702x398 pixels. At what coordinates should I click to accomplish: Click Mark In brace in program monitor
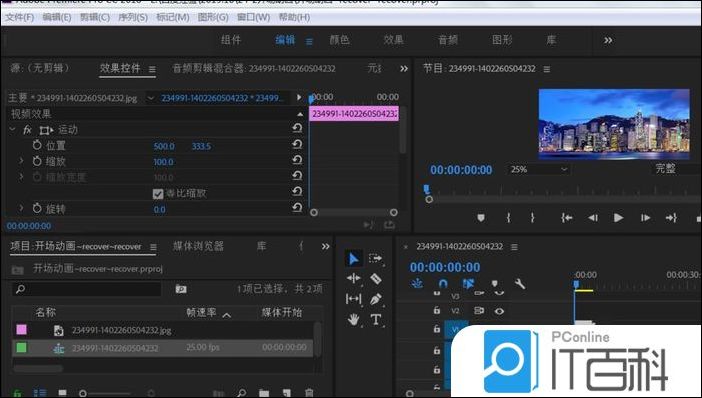[x=509, y=218]
